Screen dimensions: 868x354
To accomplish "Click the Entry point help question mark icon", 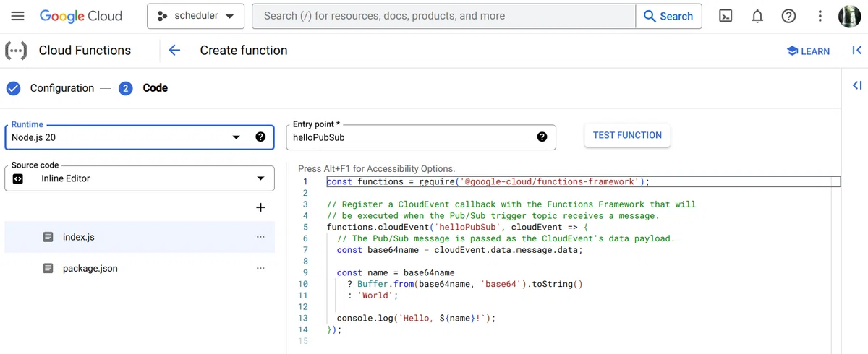I will (x=542, y=137).
